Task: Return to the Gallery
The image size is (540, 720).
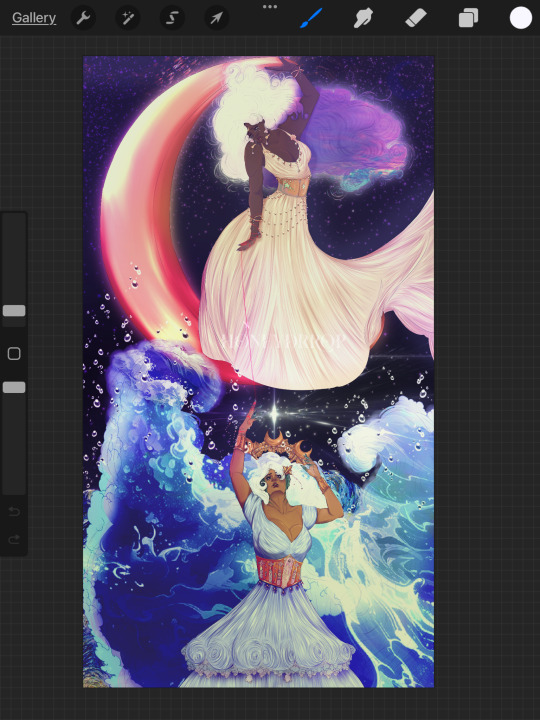Action: click(34, 18)
